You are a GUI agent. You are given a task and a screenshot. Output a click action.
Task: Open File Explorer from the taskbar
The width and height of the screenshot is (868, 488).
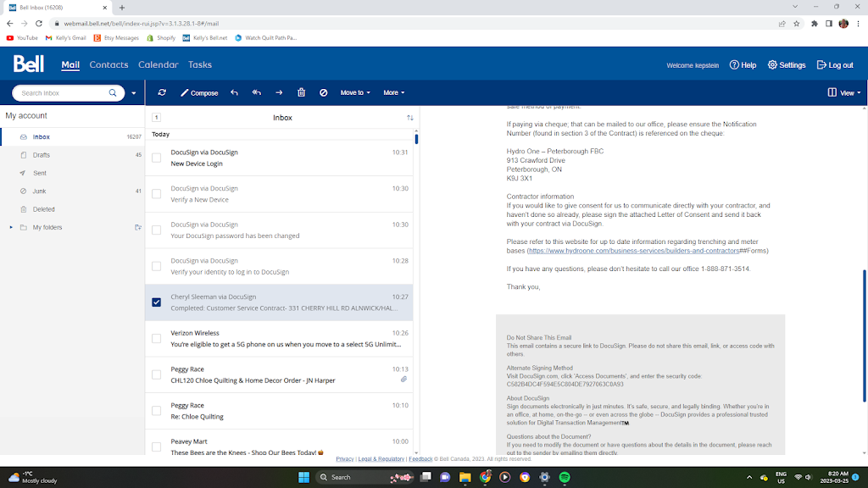(465, 477)
